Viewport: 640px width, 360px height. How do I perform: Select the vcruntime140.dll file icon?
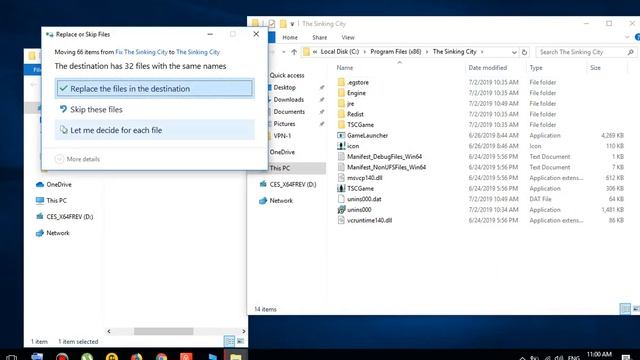[x=341, y=220]
